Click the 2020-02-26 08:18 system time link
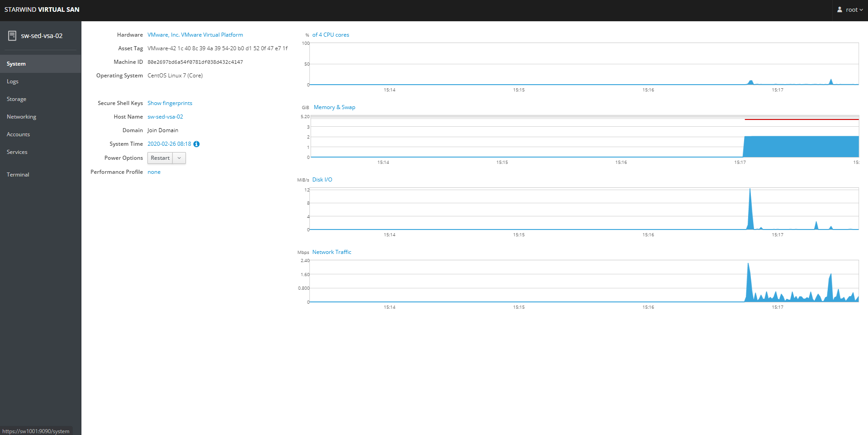 click(x=169, y=144)
